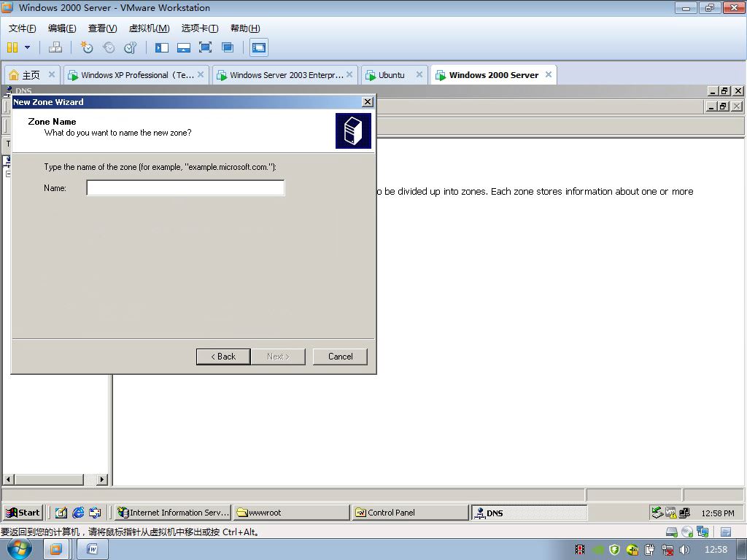
Task: Close the Ubuntu tab
Action: tap(419, 74)
